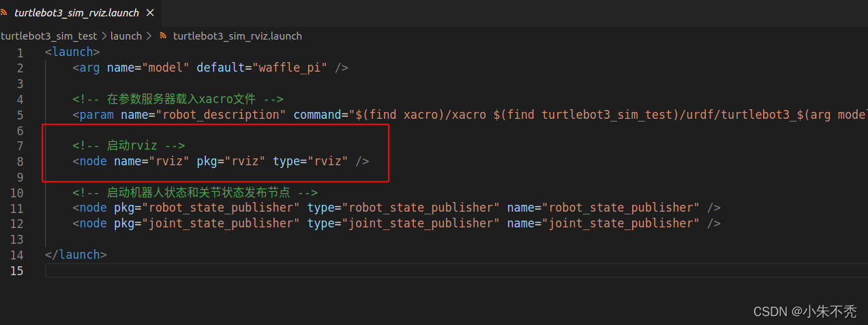Click pkg="robot_state_publisher" on line 11
This screenshot has height=325, width=868.
tap(207, 208)
